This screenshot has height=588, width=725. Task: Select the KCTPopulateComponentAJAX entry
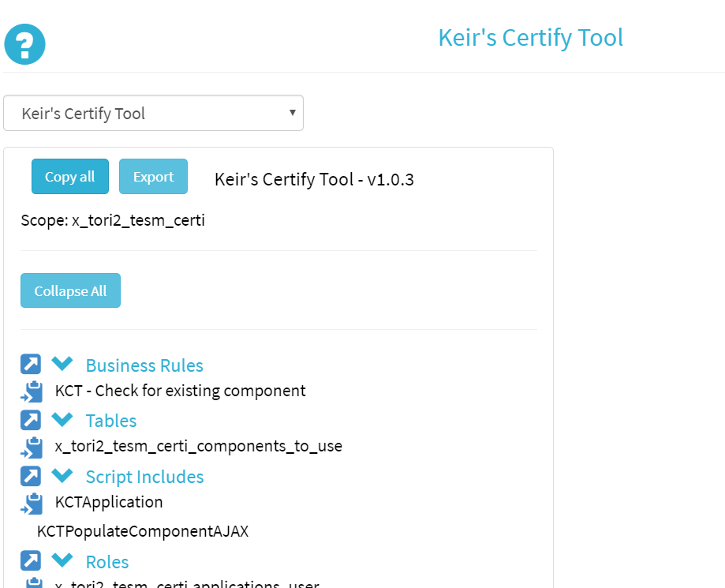pyautogui.click(x=143, y=531)
